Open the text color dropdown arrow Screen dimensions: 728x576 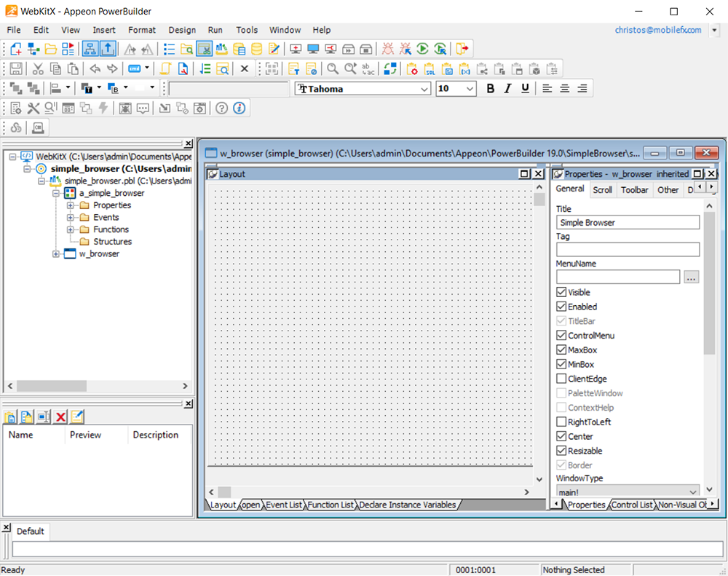click(x=99, y=87)
